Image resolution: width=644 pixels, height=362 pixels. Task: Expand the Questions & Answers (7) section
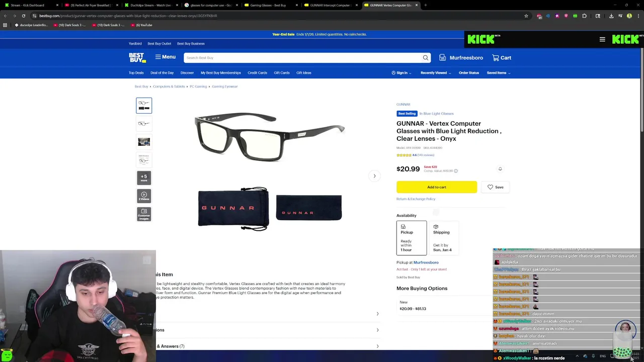[x=267, y=346]
